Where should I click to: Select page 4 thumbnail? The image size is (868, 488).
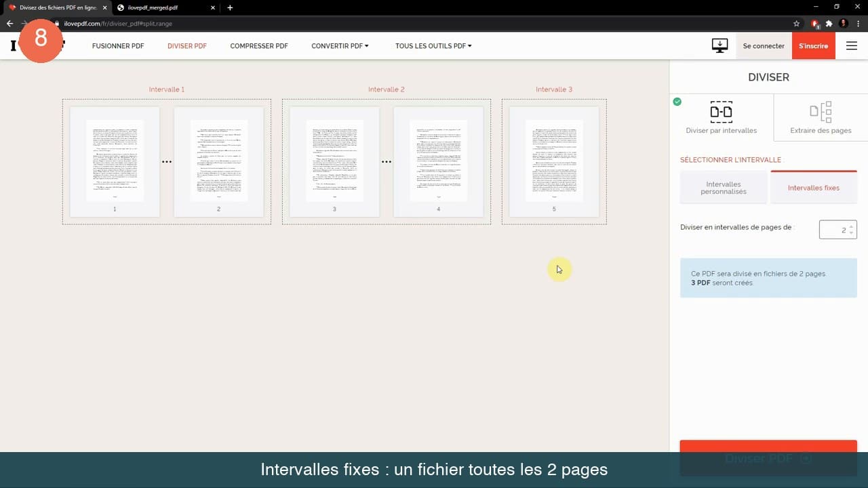438,161
